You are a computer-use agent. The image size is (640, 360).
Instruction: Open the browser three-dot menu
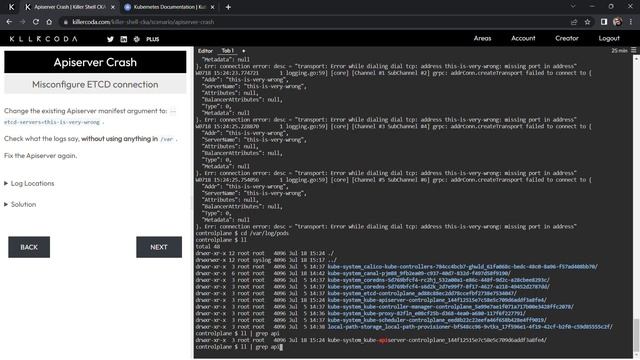631,22
